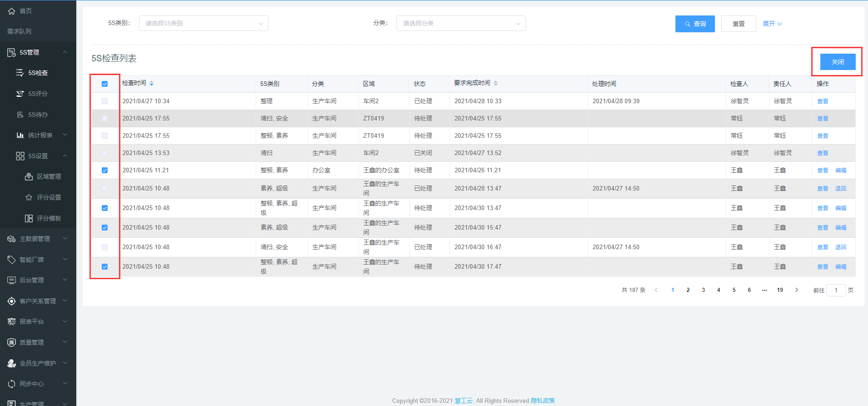Image resolution: width=868 pixels, height=406 pixels.
Task: Click the 评分模板 layout icon
Action: click(29, 218)
